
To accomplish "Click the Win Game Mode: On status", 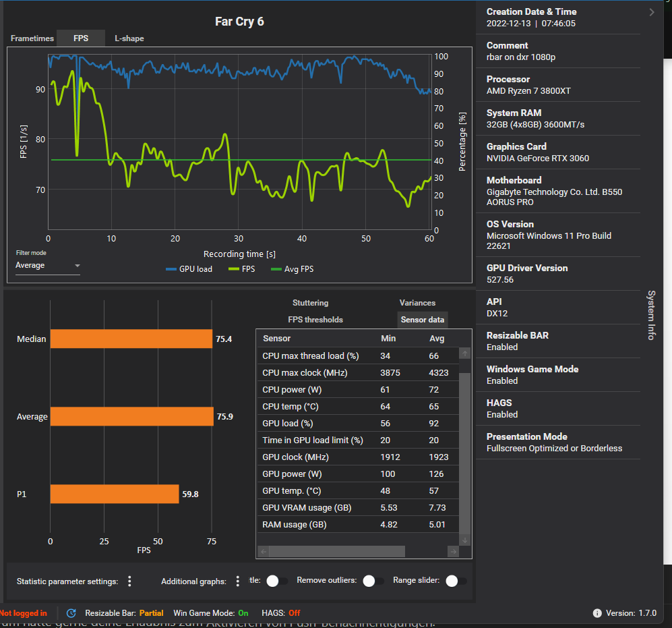I will tap(211, 613).
